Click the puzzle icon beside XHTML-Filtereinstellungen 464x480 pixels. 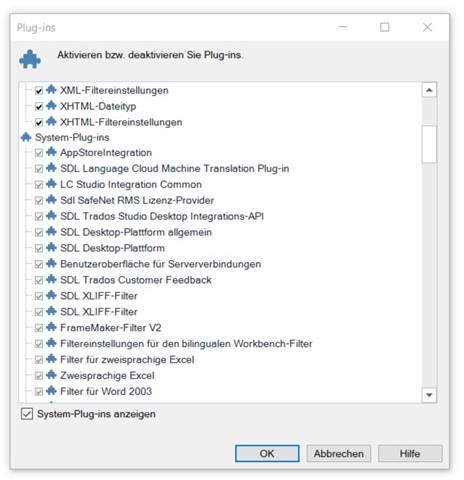51,121
